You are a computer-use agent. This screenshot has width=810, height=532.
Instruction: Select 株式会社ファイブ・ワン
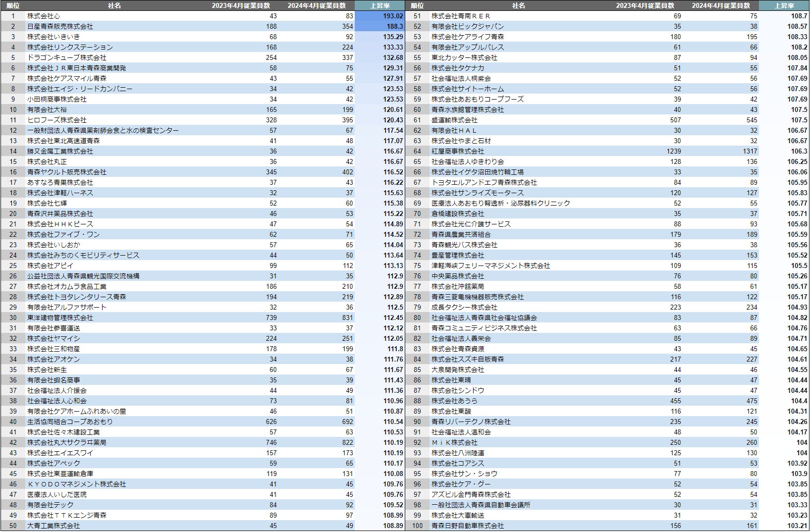click(x=63, y=234)
